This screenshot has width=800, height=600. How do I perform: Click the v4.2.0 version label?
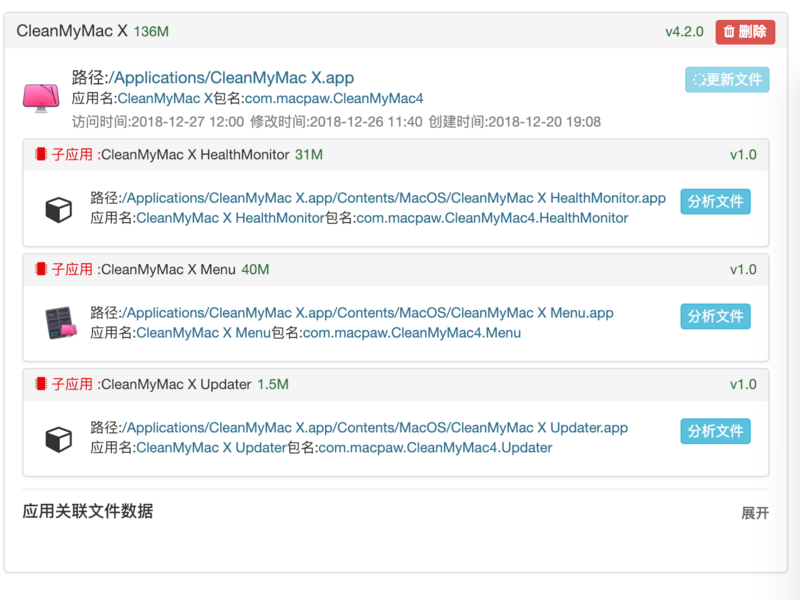(684, 32)
